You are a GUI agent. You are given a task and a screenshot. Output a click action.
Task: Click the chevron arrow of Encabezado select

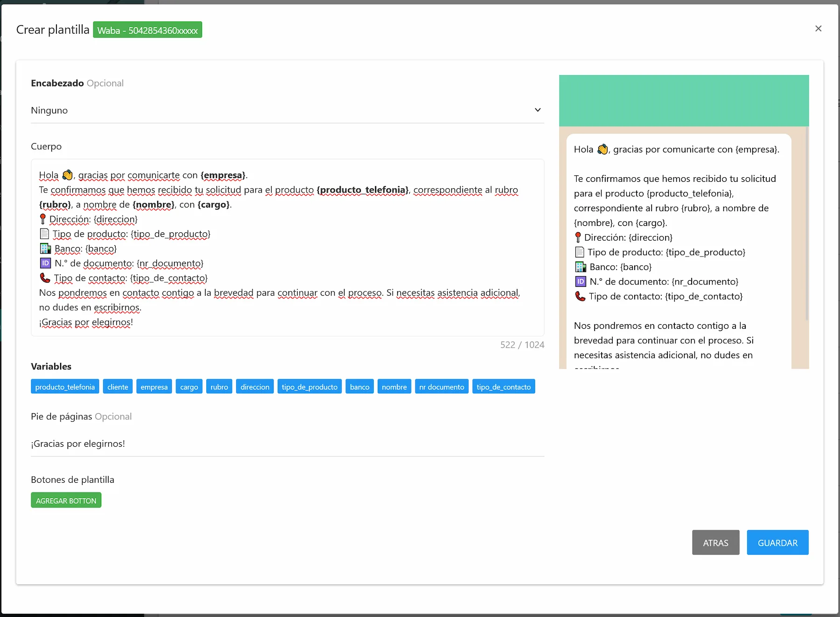[x=538, y=110]
